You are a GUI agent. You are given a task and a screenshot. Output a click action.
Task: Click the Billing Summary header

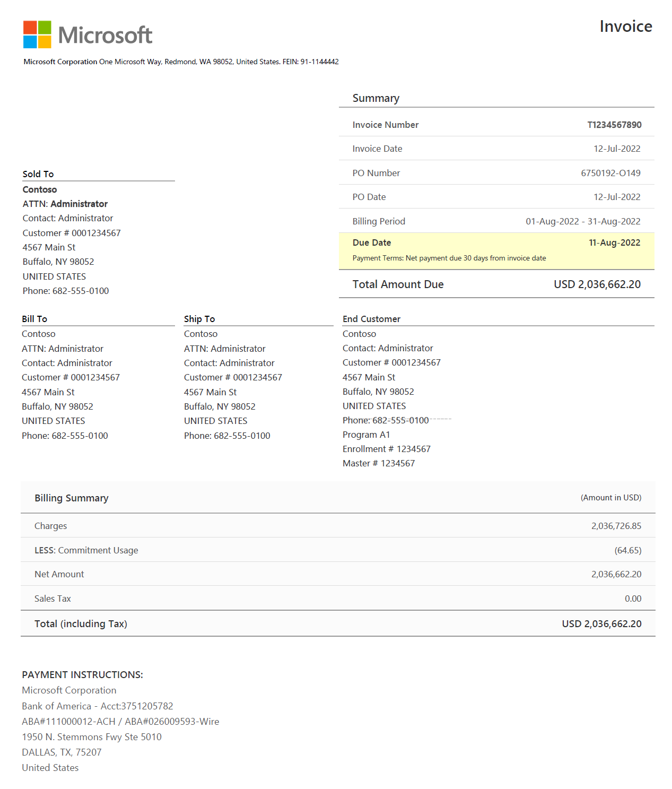(72, 498)
